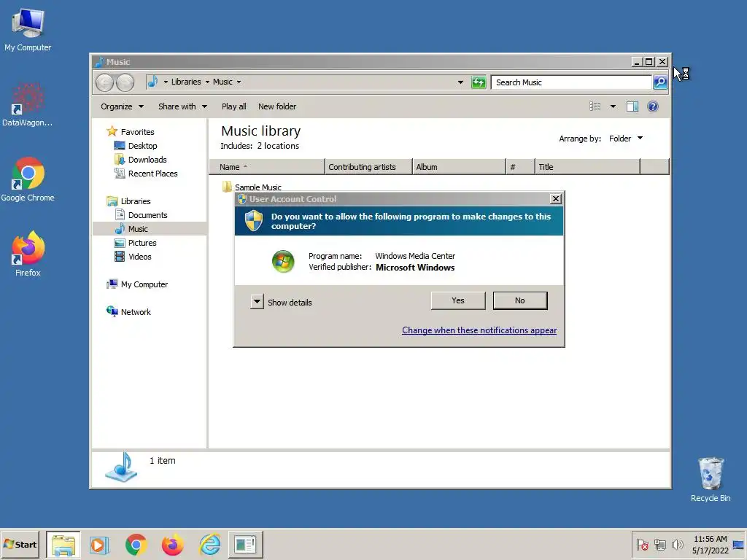Sort by the Name column header
This screenshot has width=747, height=560.
[266, 167]
